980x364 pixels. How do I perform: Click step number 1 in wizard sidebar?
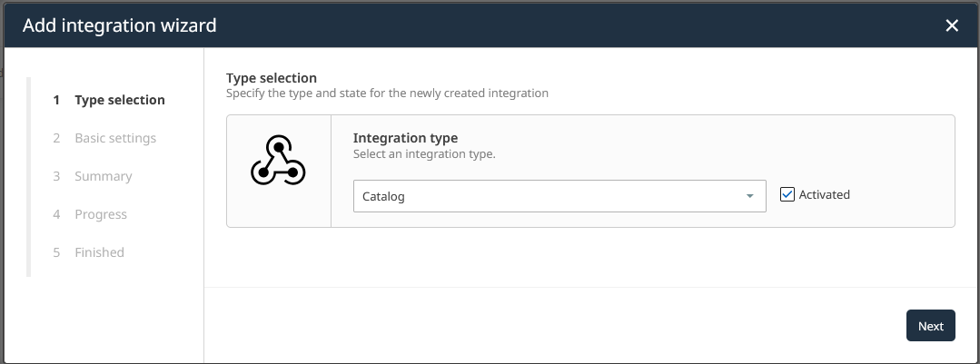(56, 100)
